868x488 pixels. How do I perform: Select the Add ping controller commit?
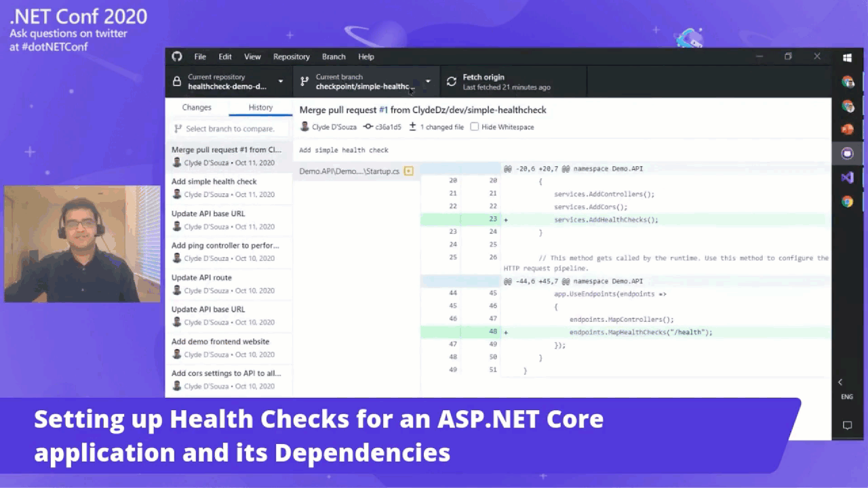(229, 251)
